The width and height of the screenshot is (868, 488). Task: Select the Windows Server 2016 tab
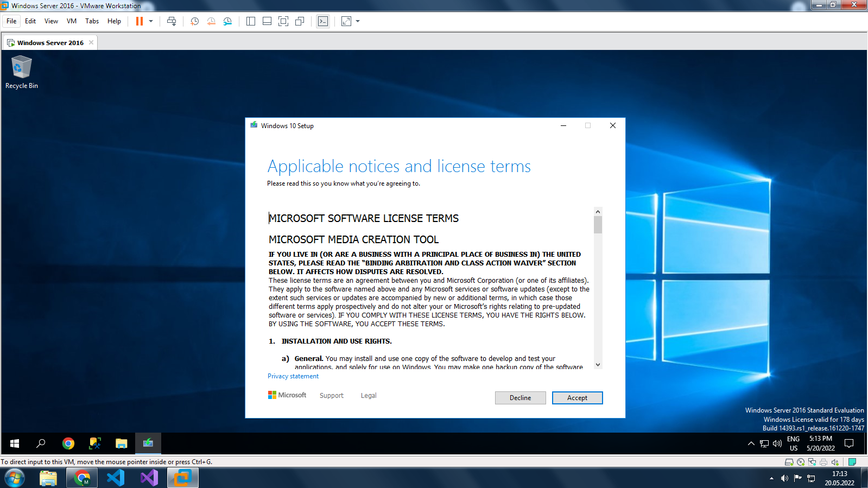coord(49,43)
